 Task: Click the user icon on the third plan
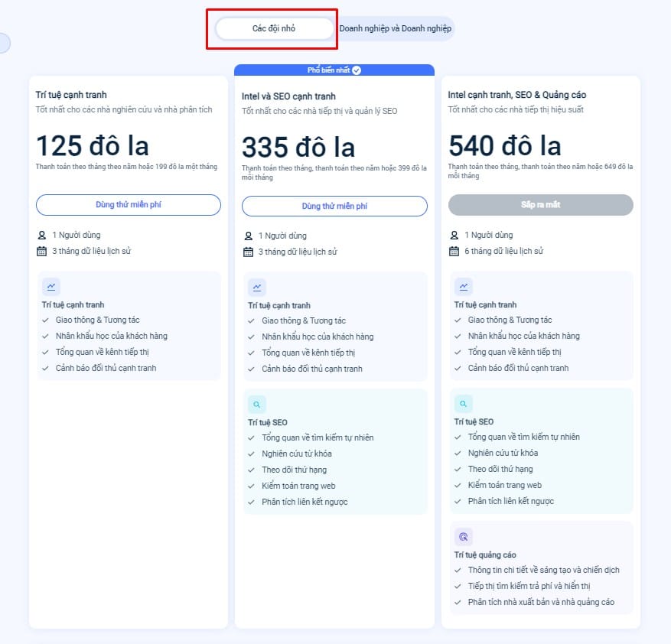point(454,235)
